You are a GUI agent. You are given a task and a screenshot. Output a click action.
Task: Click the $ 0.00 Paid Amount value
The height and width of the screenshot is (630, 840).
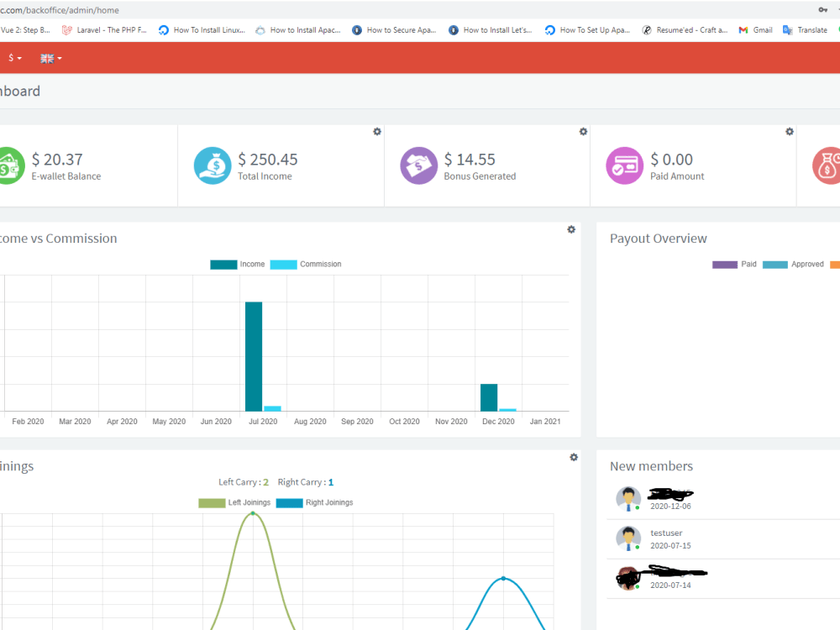click(x=672, y=159)
